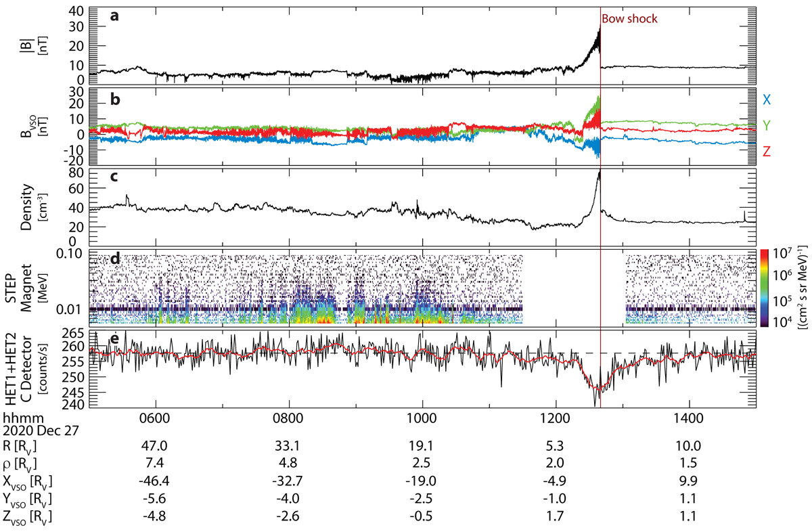Click the green Y legend label
Image resolution: width=812 pixels, height=532 pixels.
coord(766,126)
